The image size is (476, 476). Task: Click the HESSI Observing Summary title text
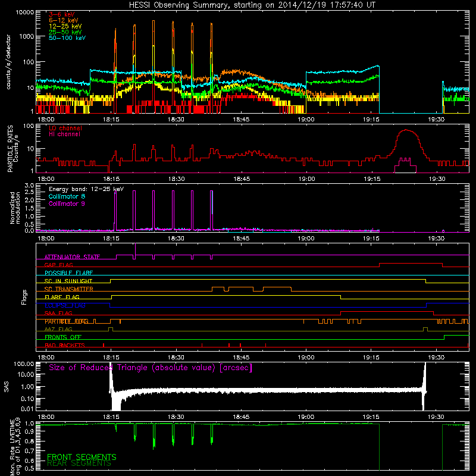click(252, 5)
